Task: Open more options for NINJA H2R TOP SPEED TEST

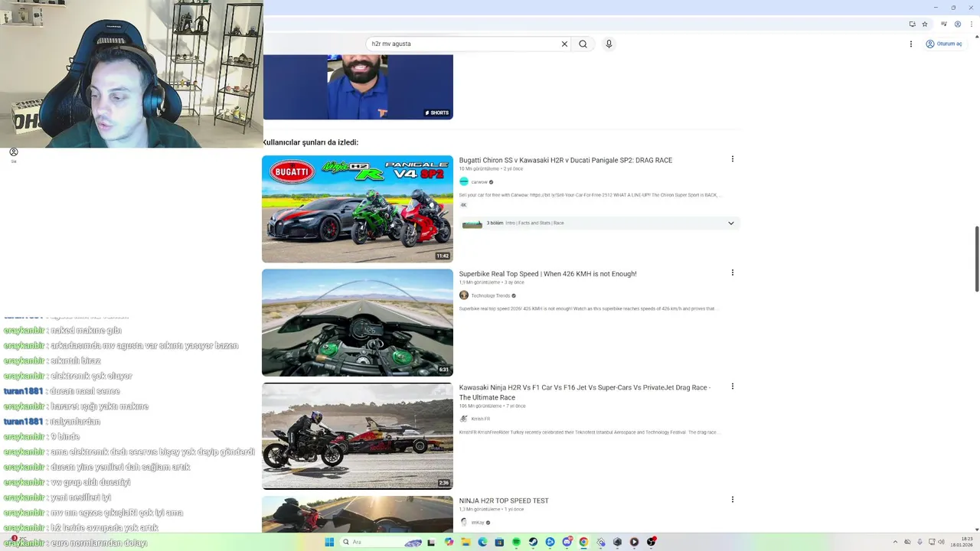Action: point(733,500)
